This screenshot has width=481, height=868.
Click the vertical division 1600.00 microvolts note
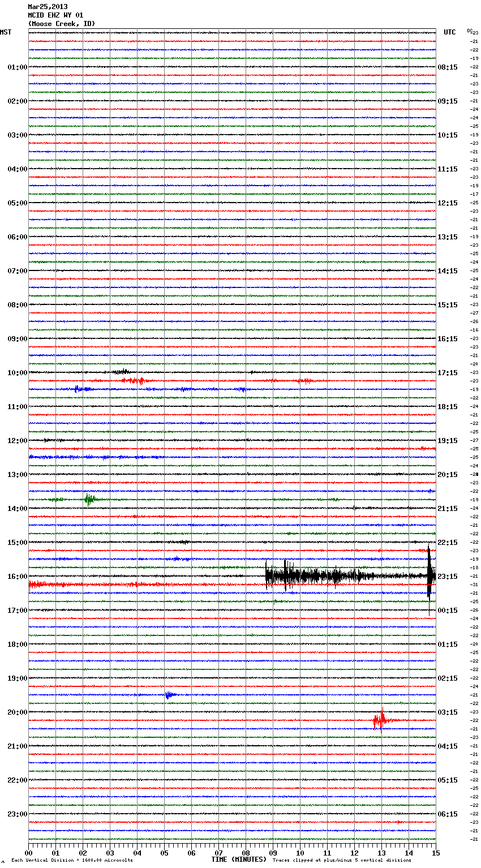coord(72,861)
